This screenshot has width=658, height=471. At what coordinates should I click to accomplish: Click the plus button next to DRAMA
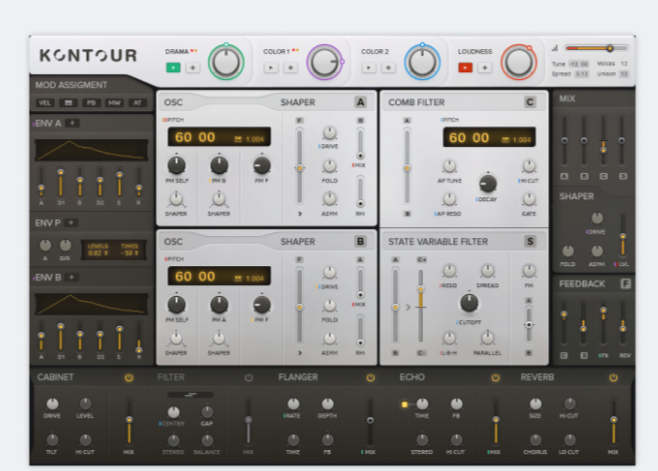(193, 68)
